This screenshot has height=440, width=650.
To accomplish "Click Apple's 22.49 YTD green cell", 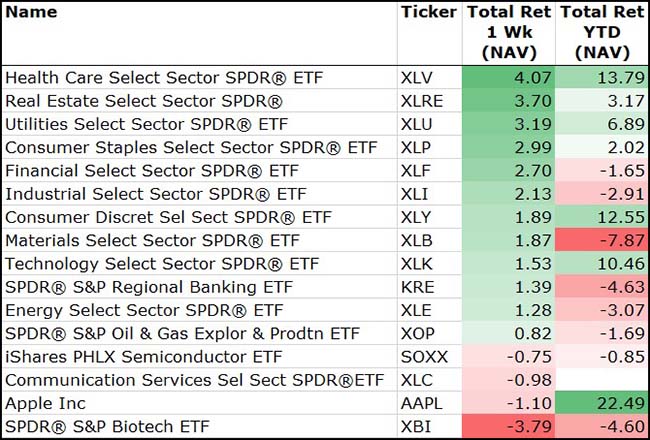I will click(602, 405).
